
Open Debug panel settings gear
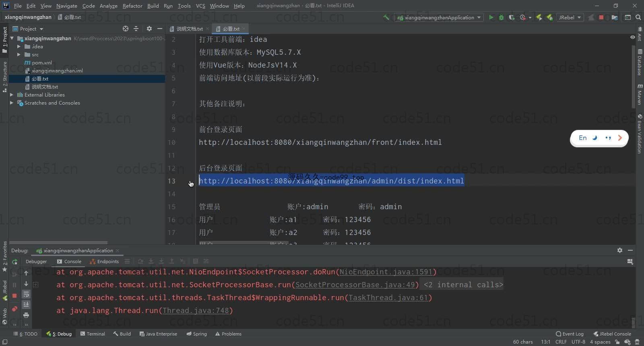(x=620, y=250)
